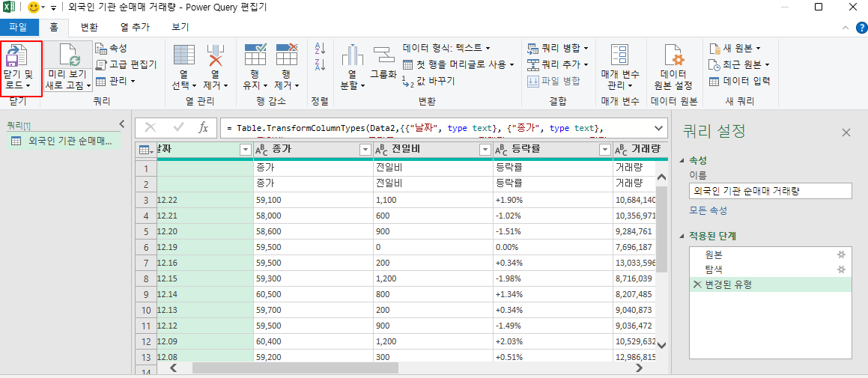Open the Merge Queries (쿼리 병합) dropdown
The width and height of the screenshot is (868, 378).
coord(558,48)
